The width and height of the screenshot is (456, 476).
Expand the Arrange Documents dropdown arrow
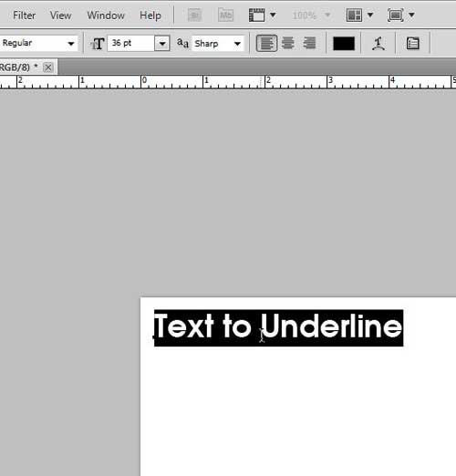click(x=370, y=15)
